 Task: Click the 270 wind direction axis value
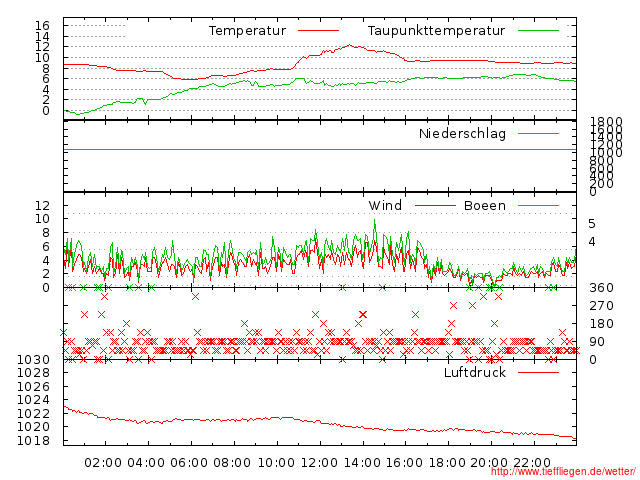[601, 306]
